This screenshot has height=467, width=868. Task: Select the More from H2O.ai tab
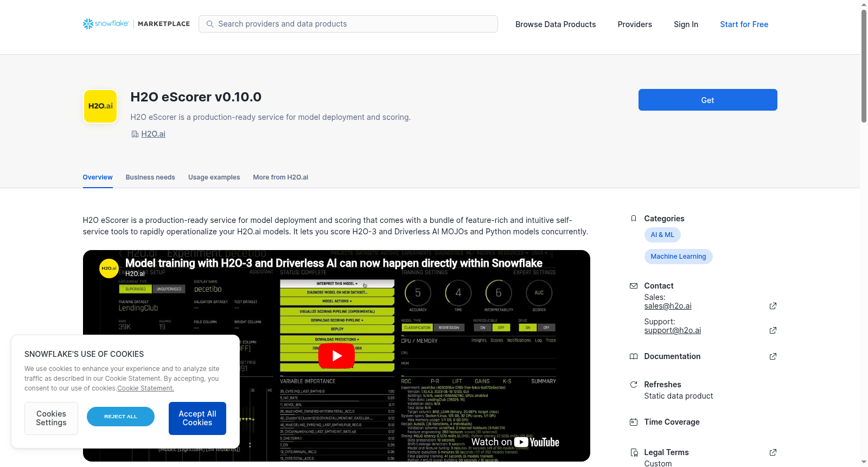coord(280,177)
